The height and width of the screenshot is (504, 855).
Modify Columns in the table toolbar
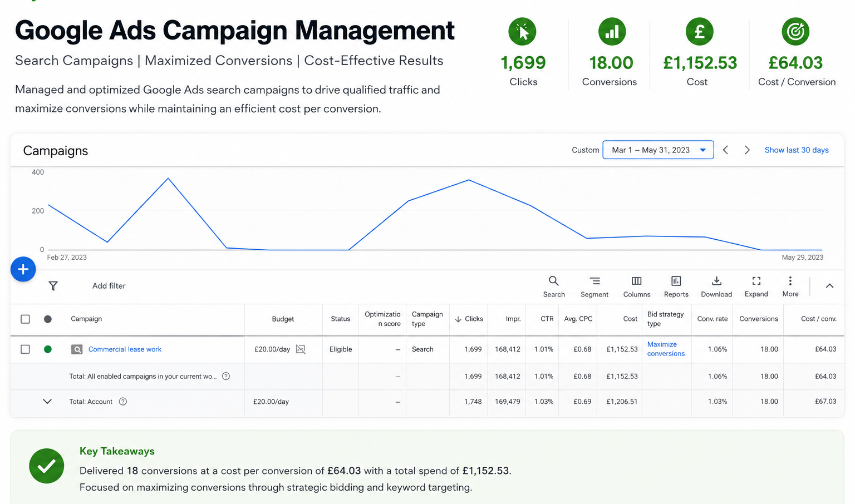pyautogui.click(x=637, y=286)
